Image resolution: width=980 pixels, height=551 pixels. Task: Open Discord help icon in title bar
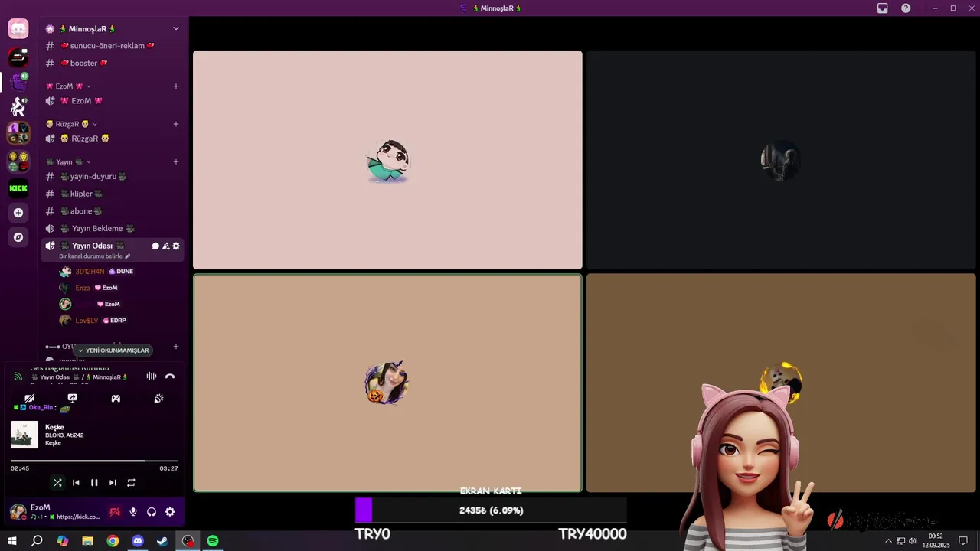(x=906, y=8)
